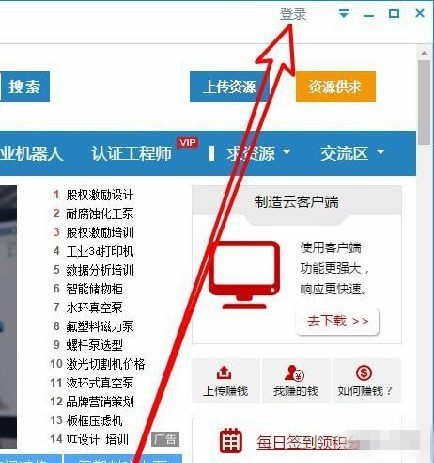Click the 登录 login link
Image resolution: width=434 pixels, height=463 pixels.
coord(293,14)
